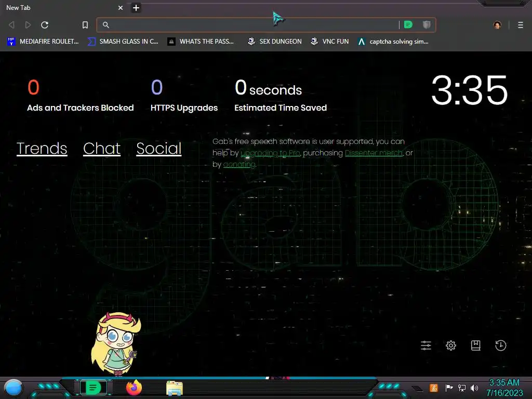
Task: Open Action Center flag icon
Action: [449, 388]
